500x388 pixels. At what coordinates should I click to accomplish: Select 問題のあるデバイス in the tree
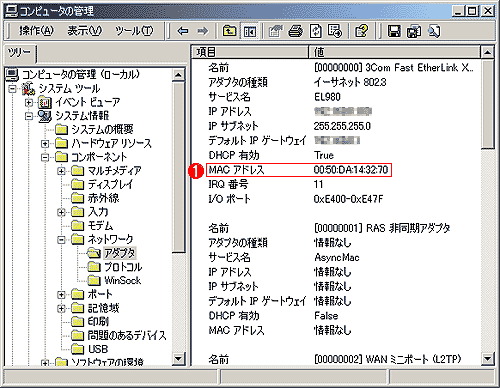(x=127, y=335)
